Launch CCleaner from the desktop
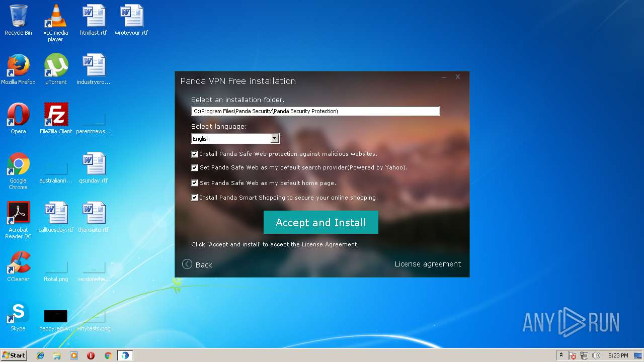644x362 pixels. point(18,266)
